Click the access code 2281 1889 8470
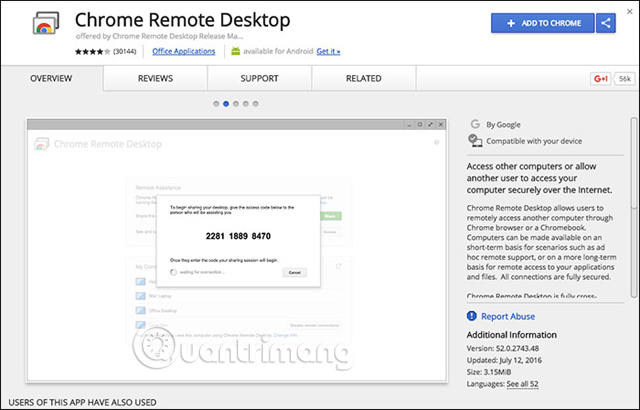Viewport: 640px width, 410px height. [238, 236]
